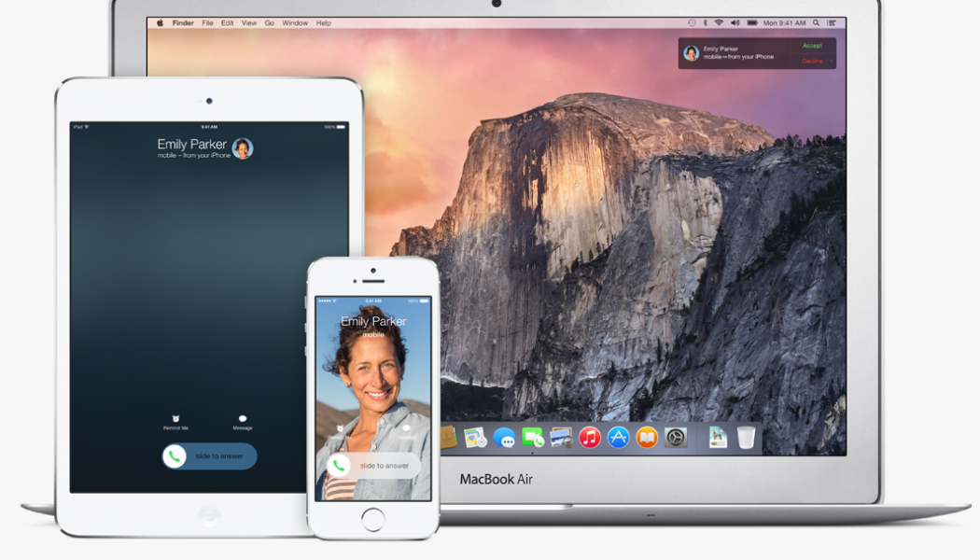The image size is (980, 560).
Task: Open the volume control in menu bar
Action: (x=734, y=22)
